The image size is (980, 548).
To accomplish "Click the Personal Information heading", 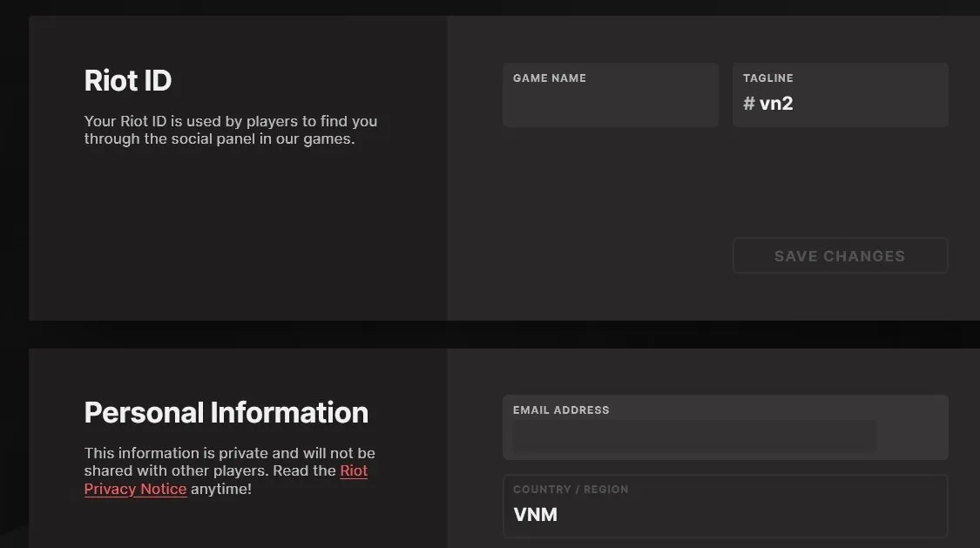I will pyautogui.click(x=226, y=412).
